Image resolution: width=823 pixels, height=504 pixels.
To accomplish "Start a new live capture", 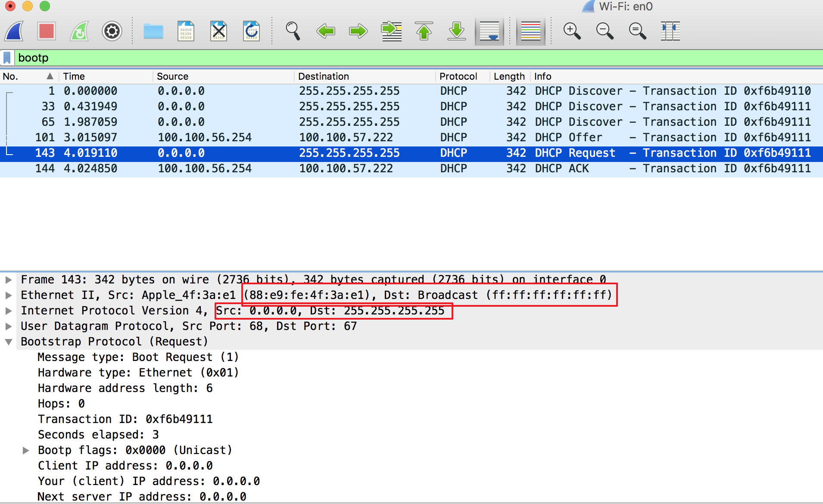I will [14, 31].
